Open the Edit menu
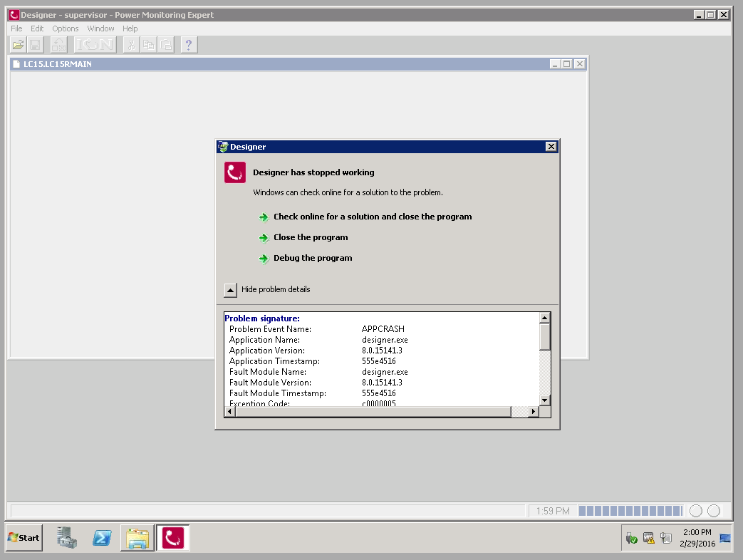 click(x=37, y=28)
